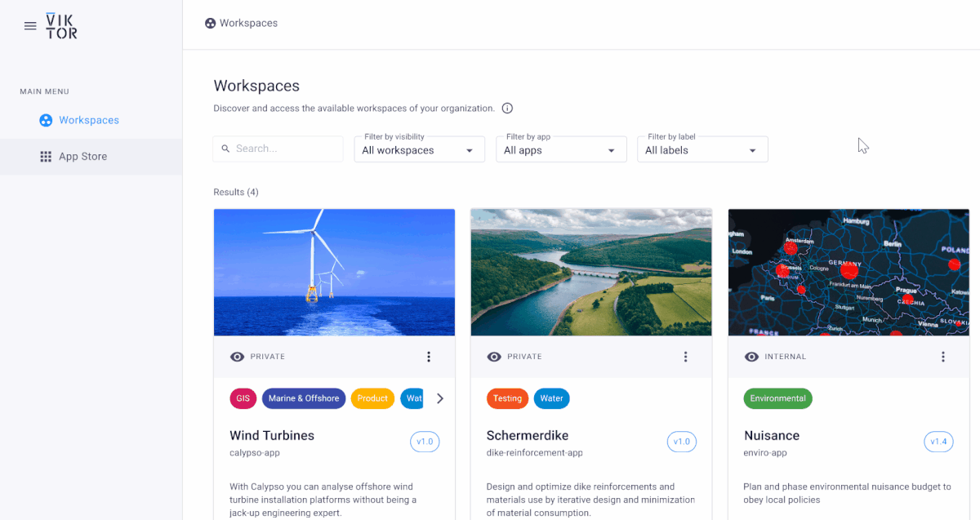
Task: Switch to the App Store menu item
Action: point(85,156)
